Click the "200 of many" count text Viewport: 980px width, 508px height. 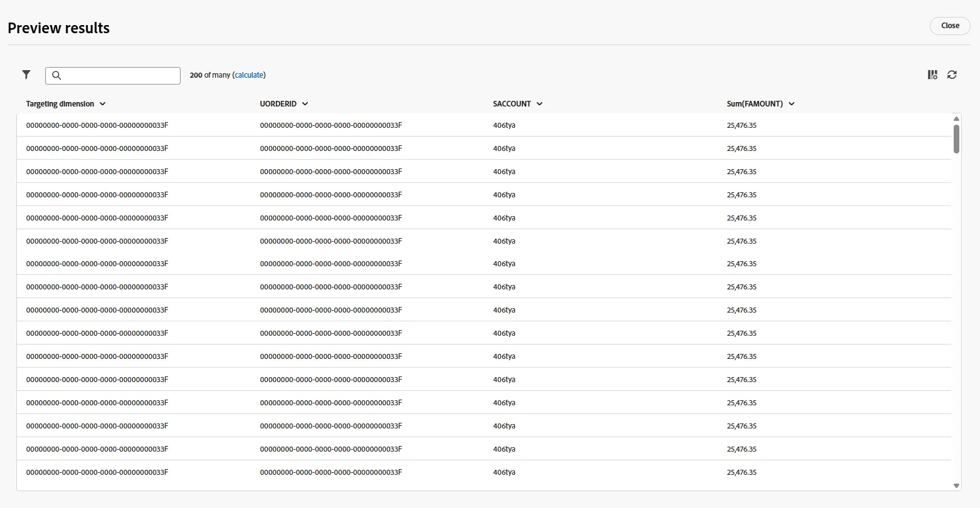[x=210, y=75]
